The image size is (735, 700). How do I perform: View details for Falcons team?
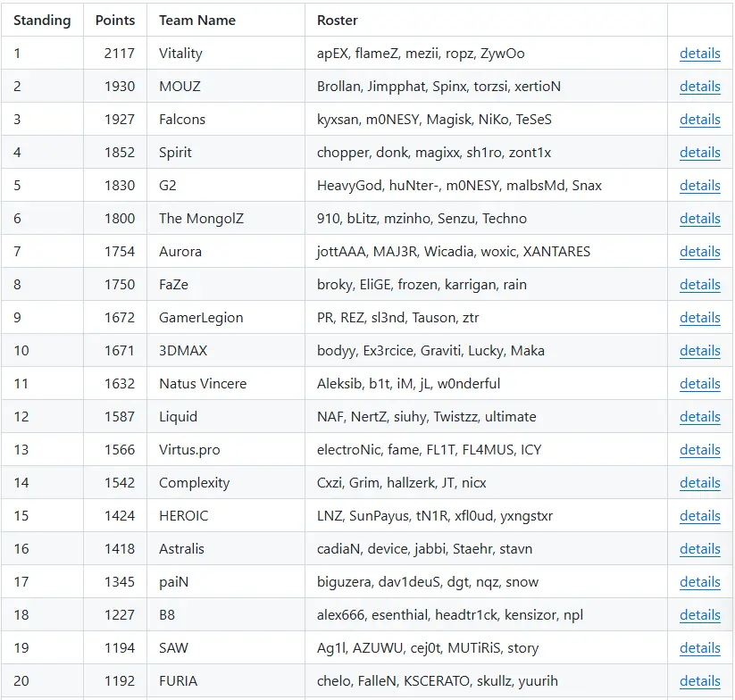[699, 120]
